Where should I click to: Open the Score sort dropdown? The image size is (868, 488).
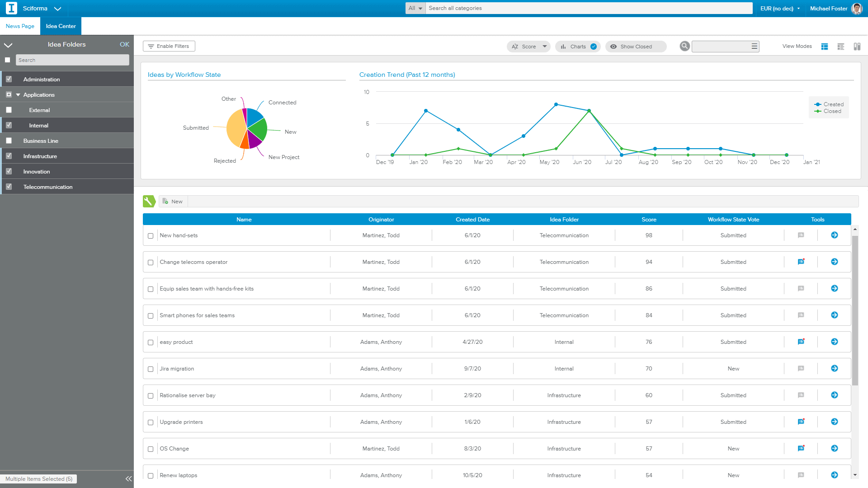point(528,47)
